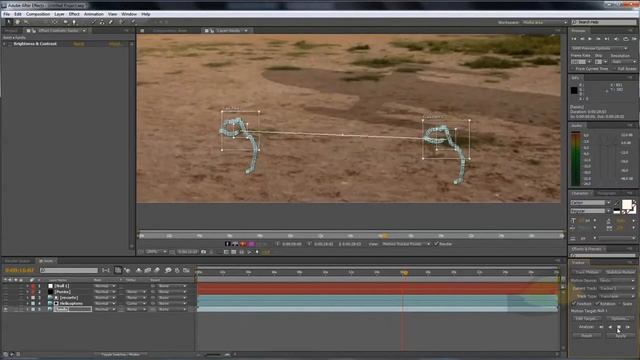Image resolution: width=640 pixels, height=360 pixels.
Task: Open the Composition Mini-Flowchart in timeline
Action: point(106,270)
